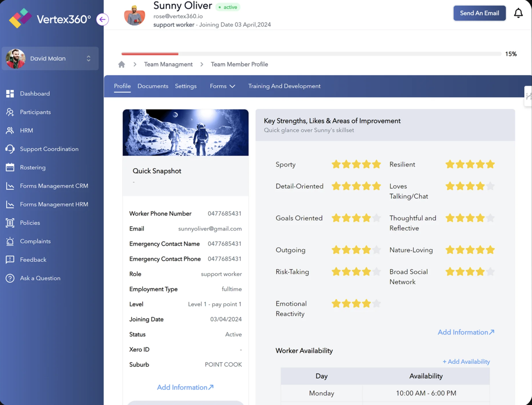Collapse sidebar with the back arrow button
The image size is (532, 405).
point(103,19)
